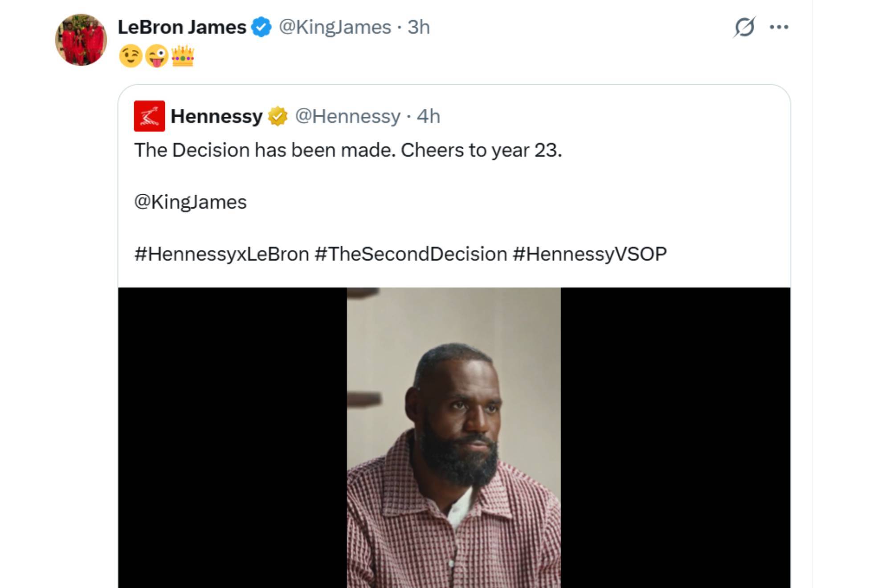Click LeBron James' blue verified badge
Screen dimensions: 882x588
coord(261,27)
